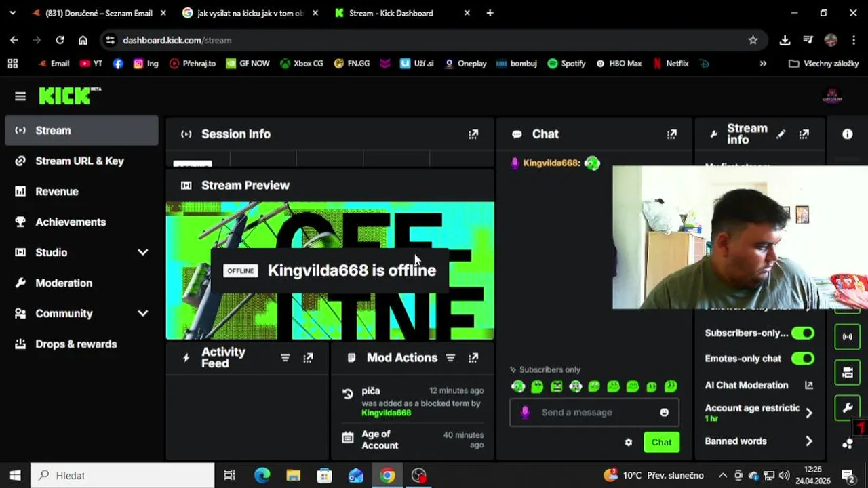Pop out the Activity Feed panel

tap(308, 358)
